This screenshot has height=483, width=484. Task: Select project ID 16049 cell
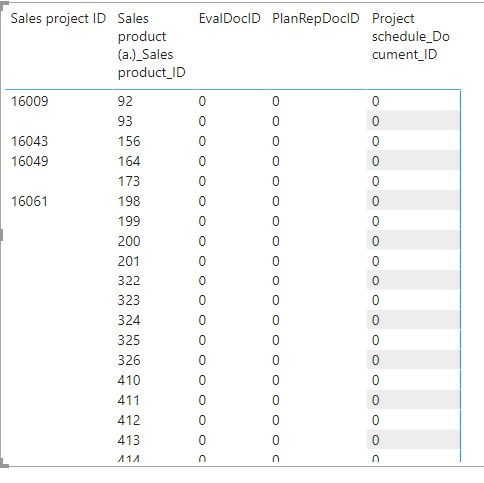30,161
